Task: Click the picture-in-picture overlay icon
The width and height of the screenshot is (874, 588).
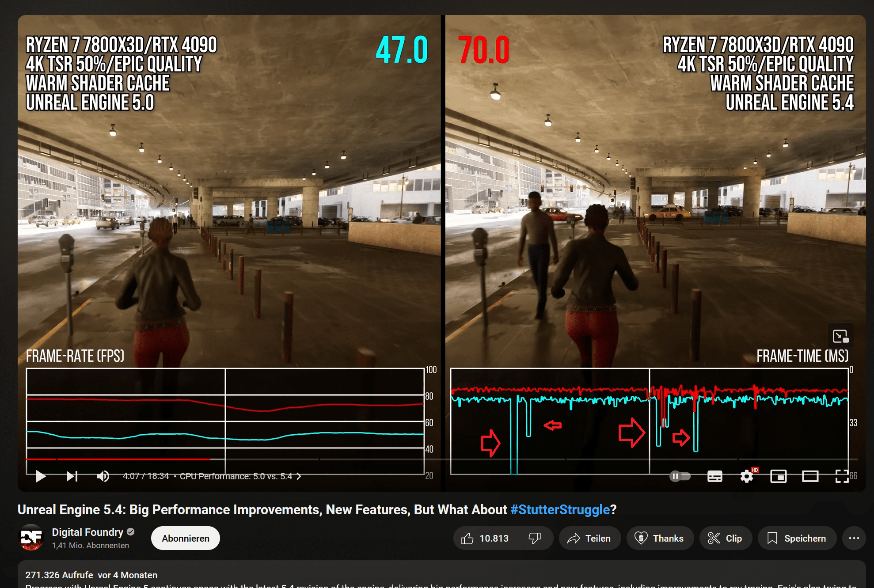Action: (x=840, y=337)
